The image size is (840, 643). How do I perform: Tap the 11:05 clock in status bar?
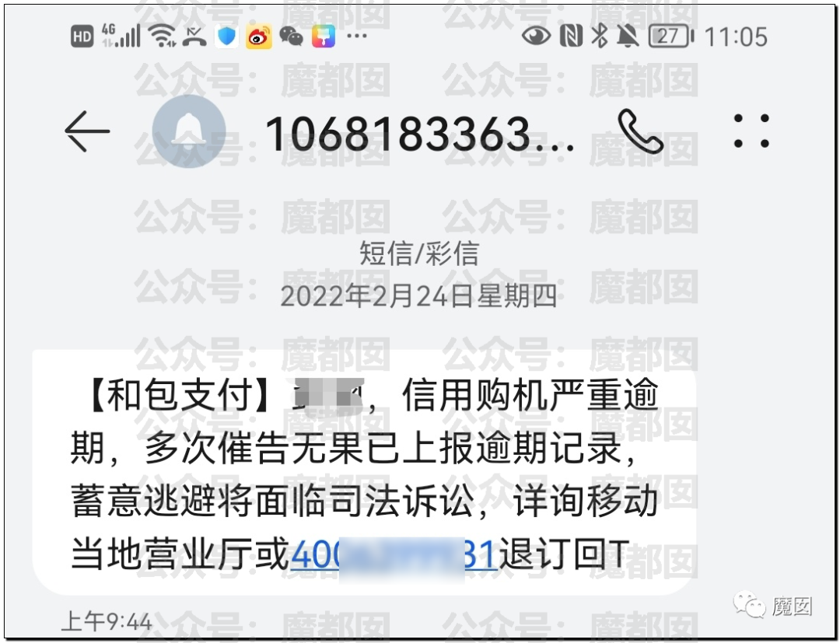pyautogui.click(x=736, y=37)
